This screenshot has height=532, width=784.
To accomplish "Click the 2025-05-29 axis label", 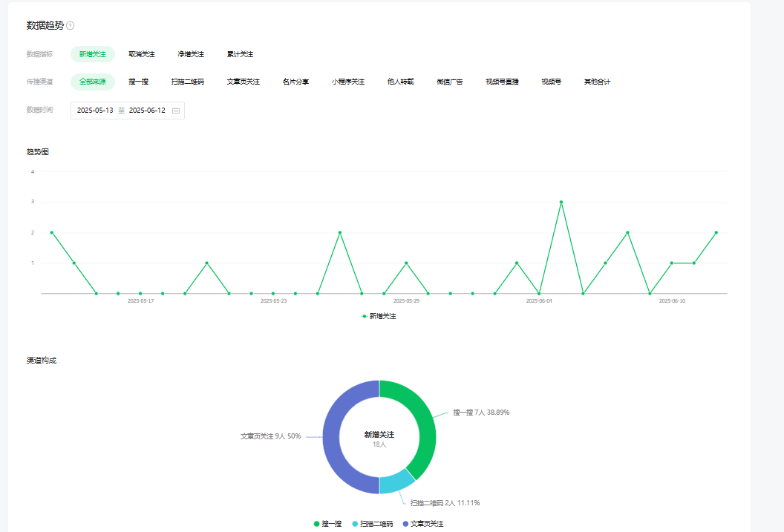I will point(407,301).
